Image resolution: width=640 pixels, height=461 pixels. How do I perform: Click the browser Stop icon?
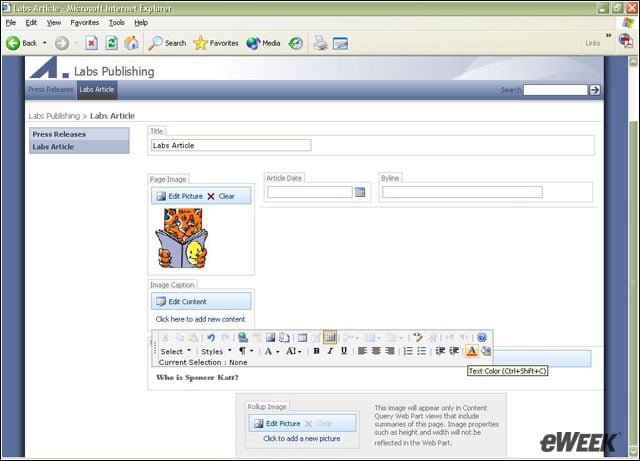91,43
